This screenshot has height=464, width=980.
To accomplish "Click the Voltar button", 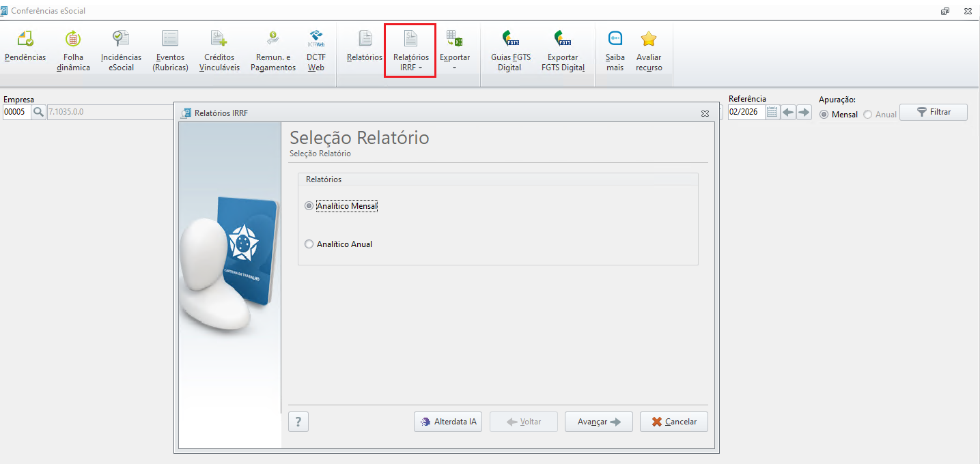I will tap(524, 422).
